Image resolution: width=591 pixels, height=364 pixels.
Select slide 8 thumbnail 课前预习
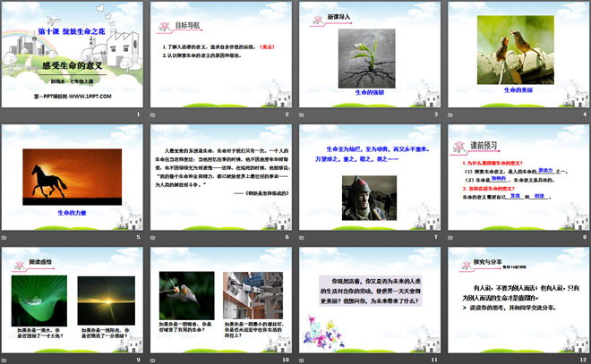tap(518, 177)
